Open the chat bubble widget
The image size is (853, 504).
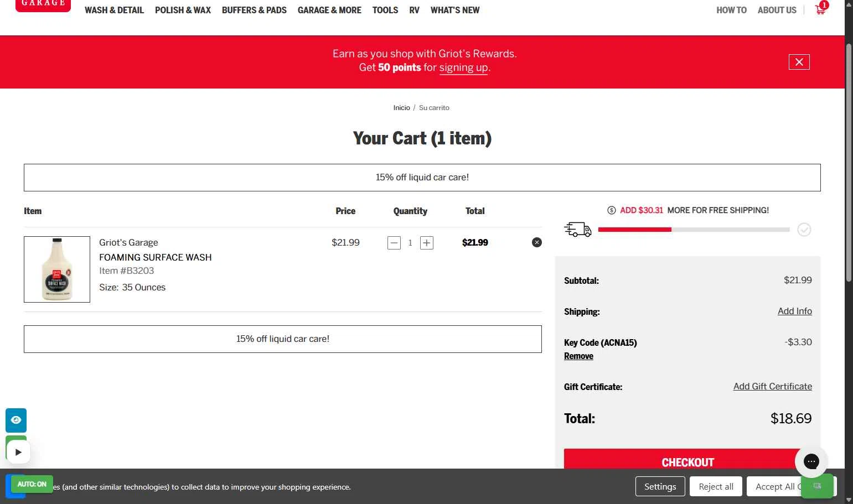click(x=811, y=461)
